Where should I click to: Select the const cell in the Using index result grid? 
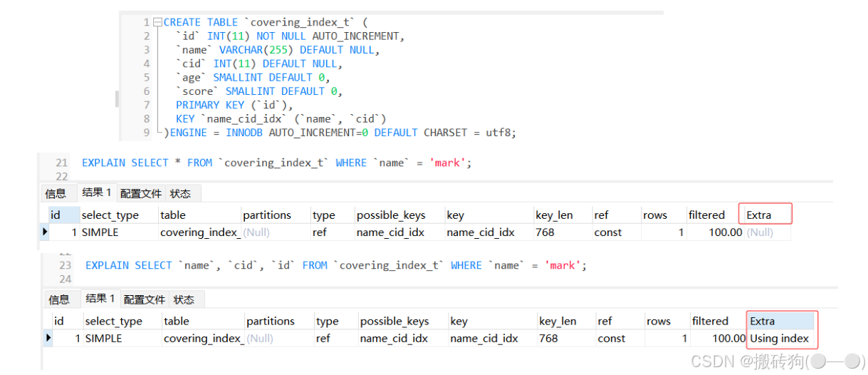coord(619,338)
